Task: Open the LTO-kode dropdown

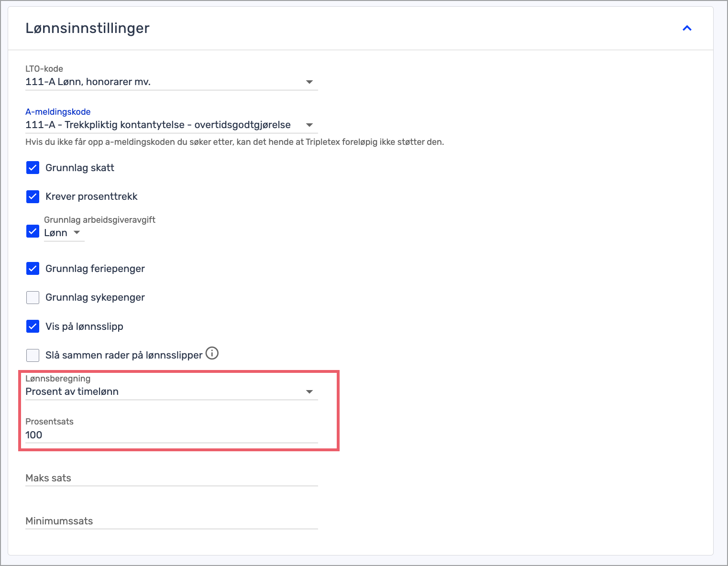Action: [x=171, y=82]
